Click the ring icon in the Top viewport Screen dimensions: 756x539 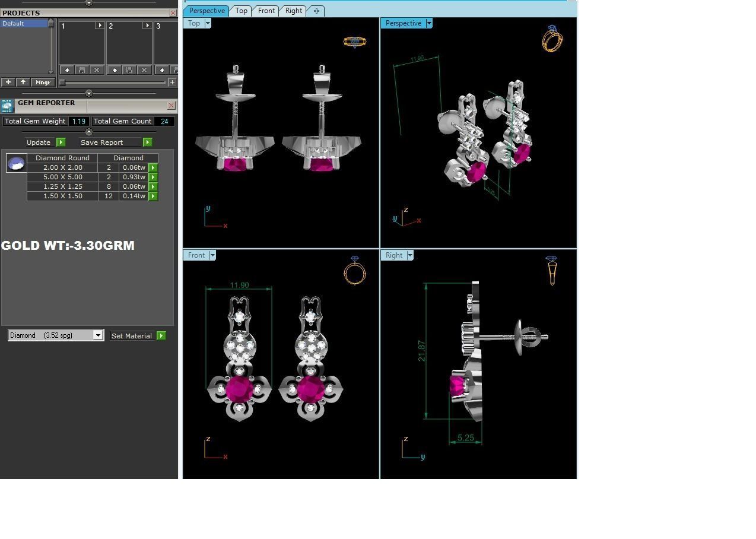tap(355, 42)
